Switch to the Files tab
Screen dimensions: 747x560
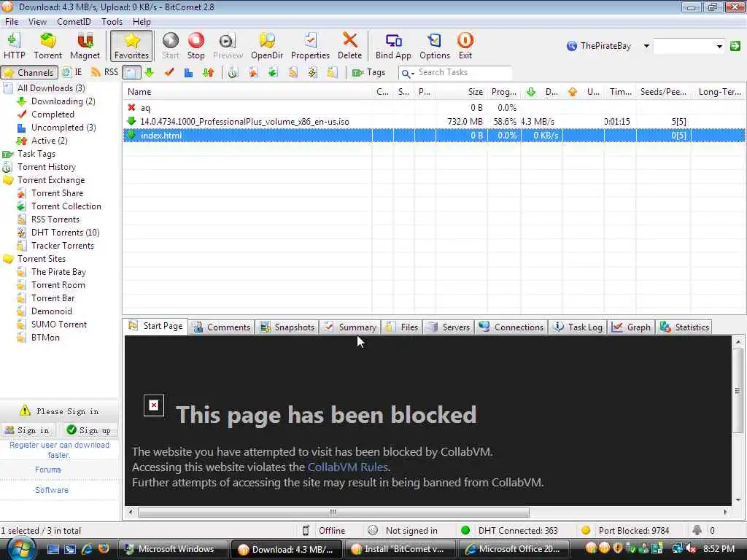pyautogui.click(x=403, y=327)
